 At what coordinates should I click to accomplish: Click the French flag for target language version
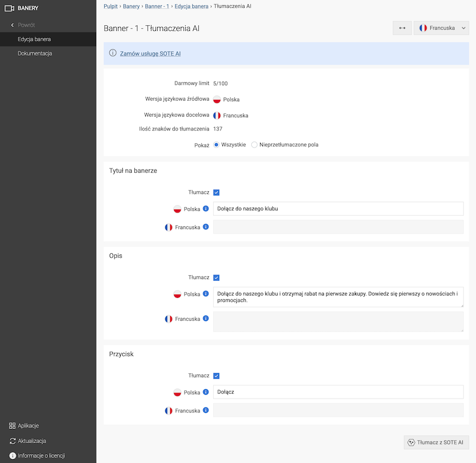[217, 115]
